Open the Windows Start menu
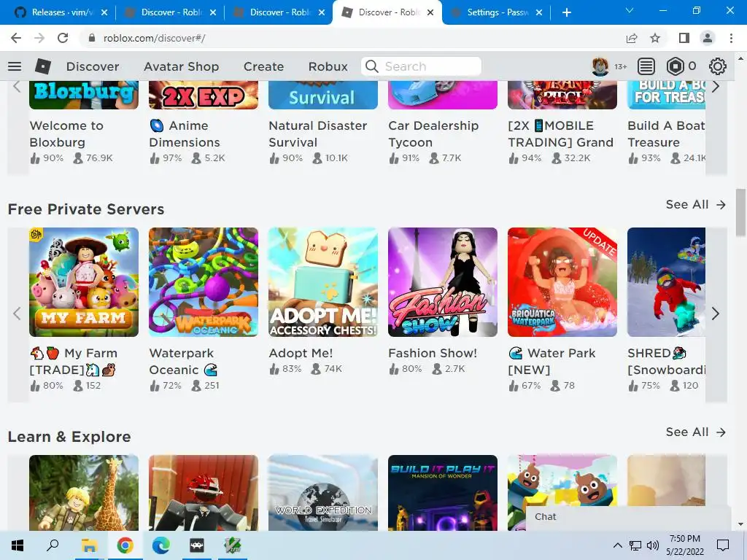 (18, 545)
